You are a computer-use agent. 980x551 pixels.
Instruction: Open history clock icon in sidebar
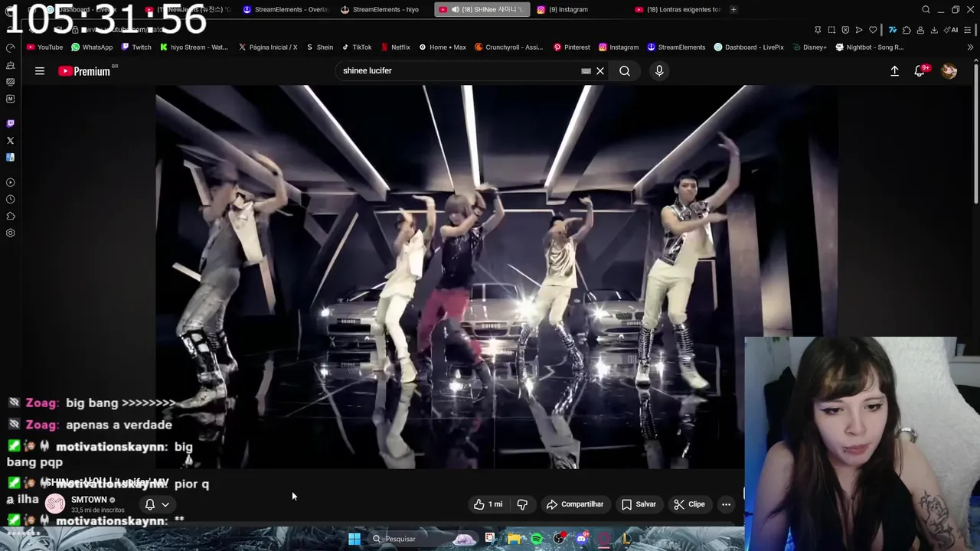click(x=10, y=199)
